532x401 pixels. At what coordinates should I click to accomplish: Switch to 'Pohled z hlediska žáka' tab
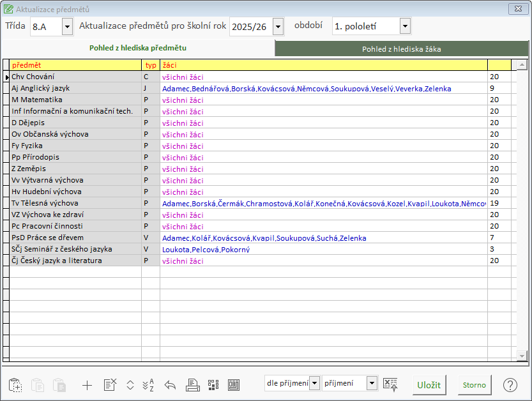(x=401, y=49)
